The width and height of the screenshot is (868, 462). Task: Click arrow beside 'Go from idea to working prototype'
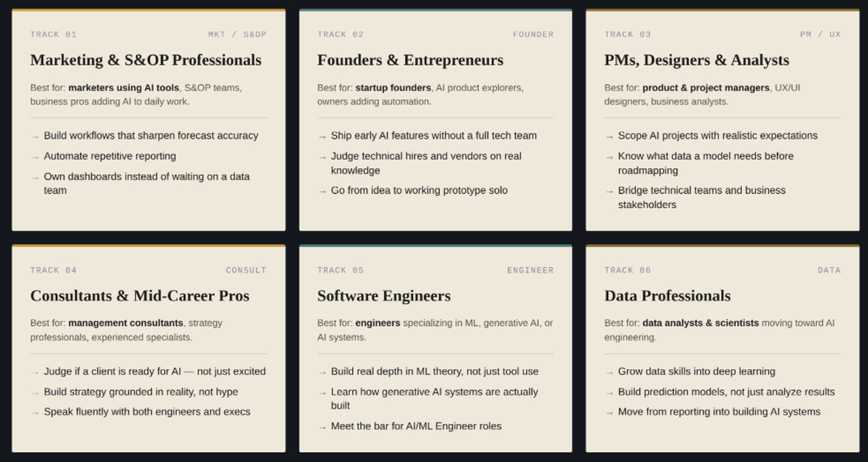coord(322,192)
